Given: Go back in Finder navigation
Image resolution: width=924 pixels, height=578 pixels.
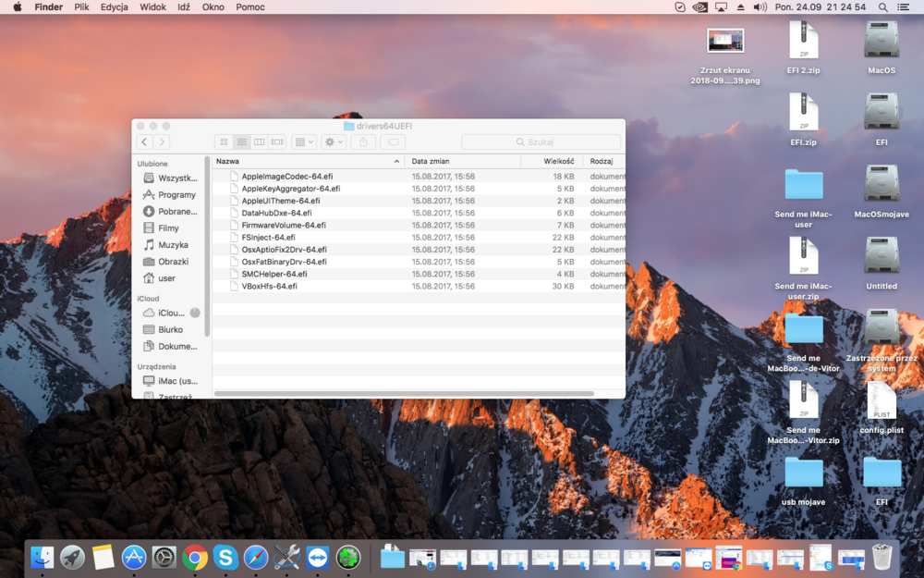Looking at the screenshot, I should pyautogui.click(x=145, y=141).
